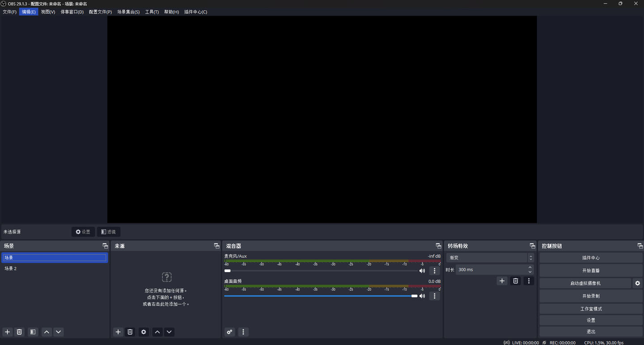Click 启动虚拟摄像机 button

pyautogui.click(x=585, y=283)
